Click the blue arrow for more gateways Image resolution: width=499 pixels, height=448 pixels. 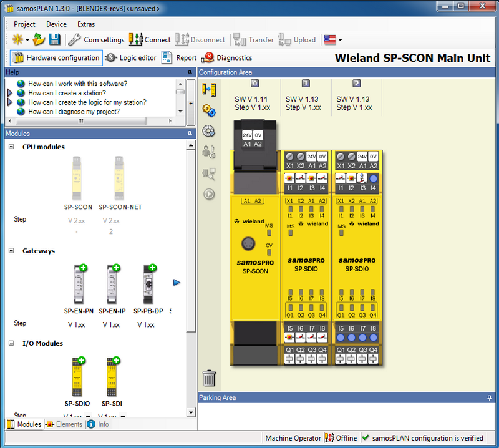pyautogui.click(x=177, y=283)
